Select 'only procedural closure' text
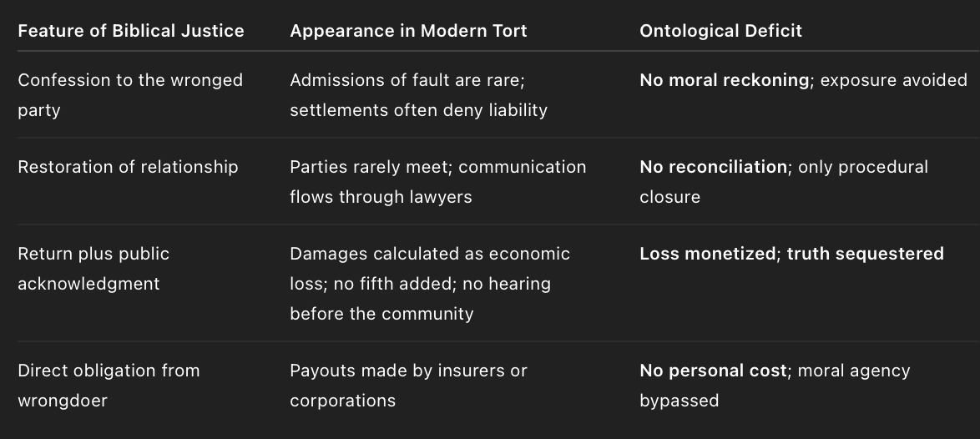 pyautogui.click(x=784, y=182)
